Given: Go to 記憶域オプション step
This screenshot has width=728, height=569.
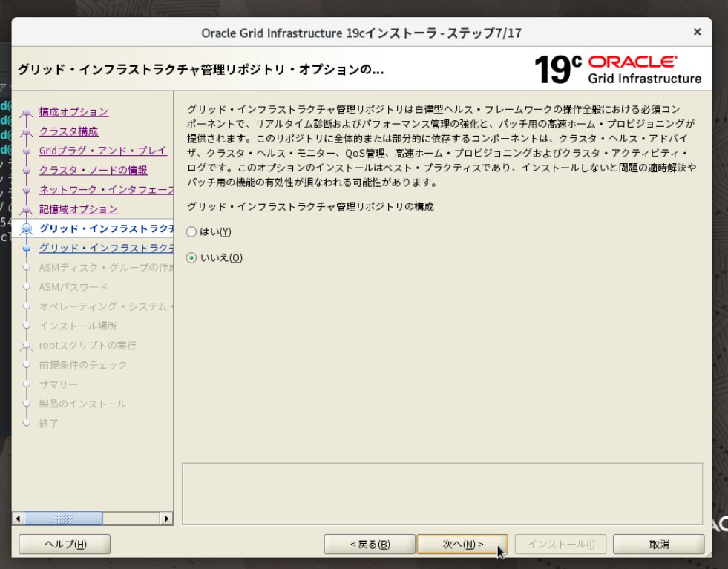Looking at the screenshot, I should [x=79, y=209].
